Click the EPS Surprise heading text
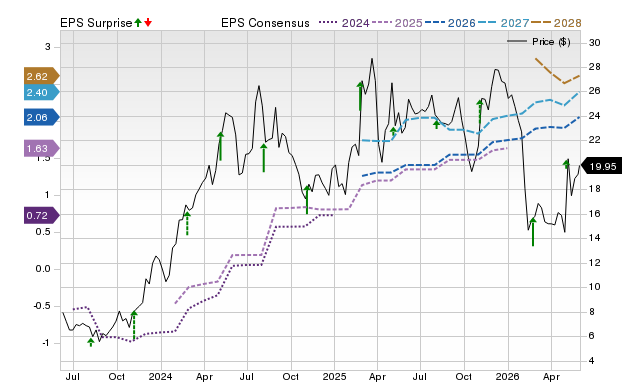640x382 pixels. [96, 23]
